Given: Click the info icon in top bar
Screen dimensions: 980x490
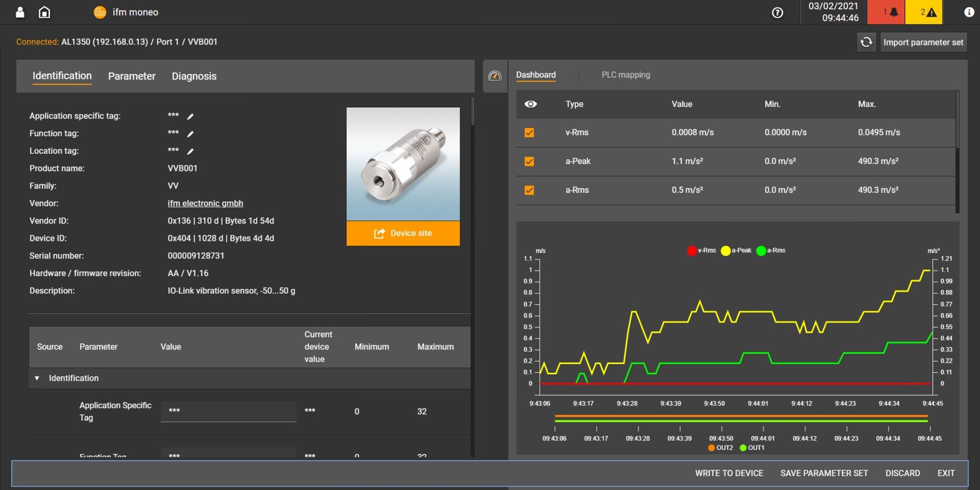Looking at the screenshot, I should coord(969,12).
